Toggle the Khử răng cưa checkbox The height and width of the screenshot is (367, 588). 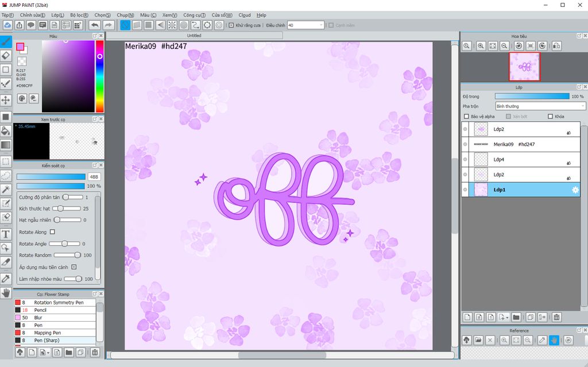click(231, 25)
